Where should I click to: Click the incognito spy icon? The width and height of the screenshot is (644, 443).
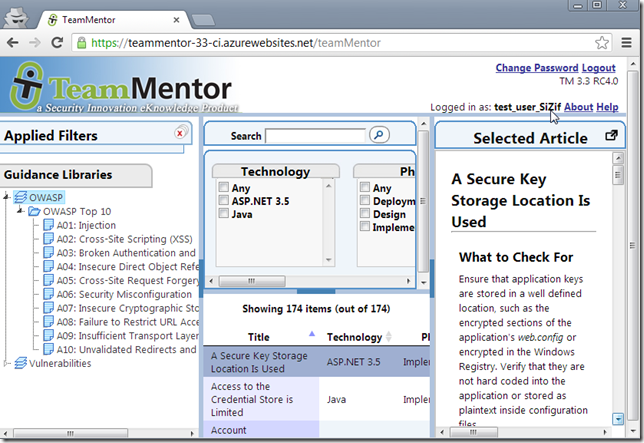click(16, 17)
